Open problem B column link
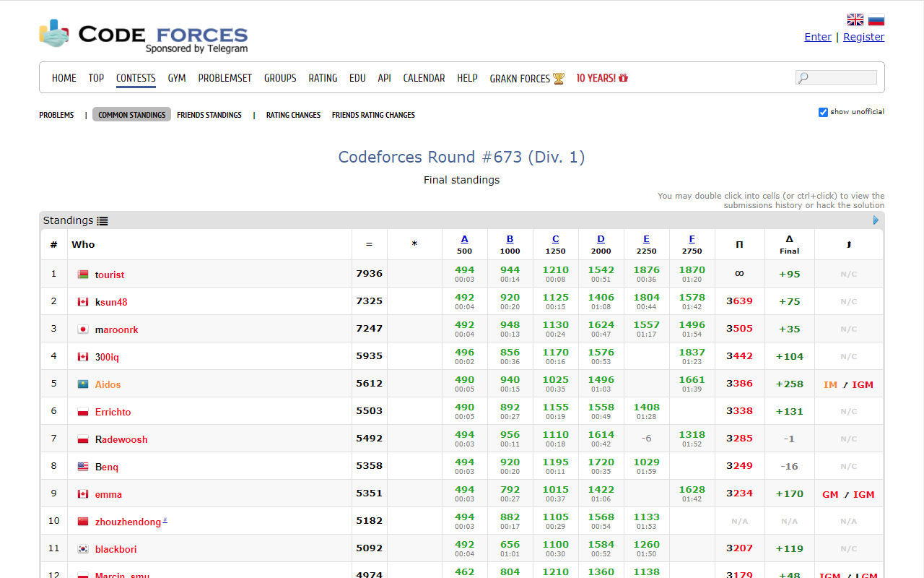924x578 pixels. [x=510, y=239]
